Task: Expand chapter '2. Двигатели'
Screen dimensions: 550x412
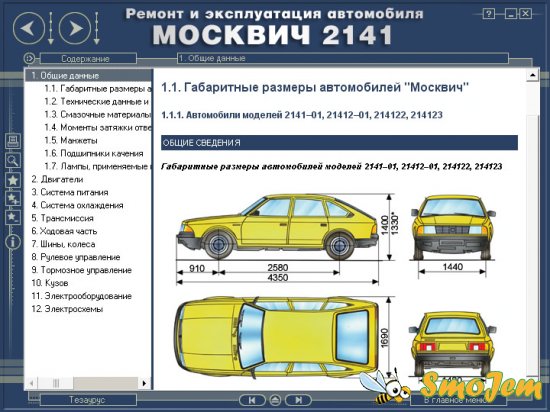Action: (57, 180)
